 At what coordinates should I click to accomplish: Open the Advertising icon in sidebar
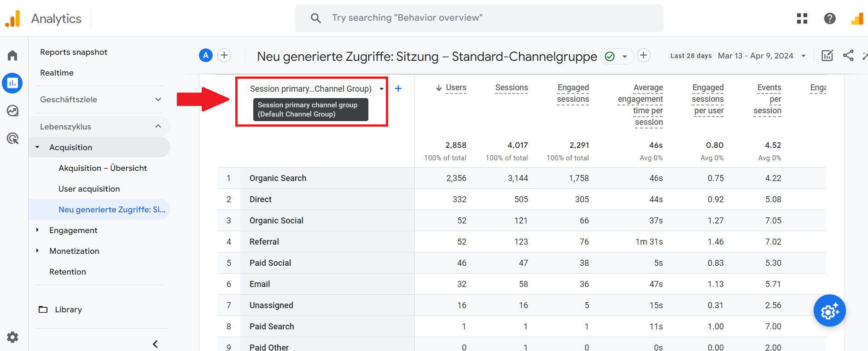point(12,138)
